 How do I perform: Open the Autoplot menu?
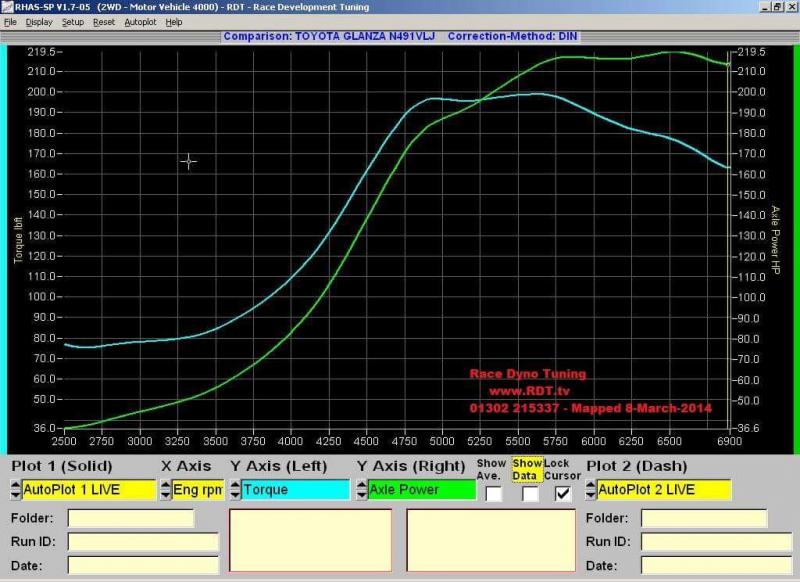tap(140, 22)
